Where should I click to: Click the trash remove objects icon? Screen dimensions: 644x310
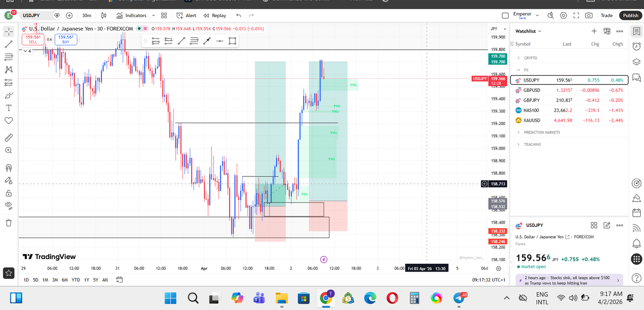(9, 223)
